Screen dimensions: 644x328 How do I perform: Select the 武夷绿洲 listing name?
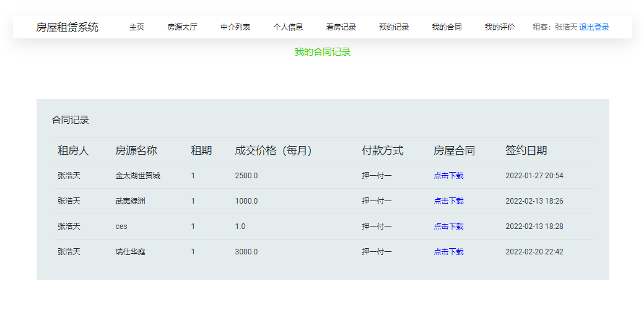(130, 201)
